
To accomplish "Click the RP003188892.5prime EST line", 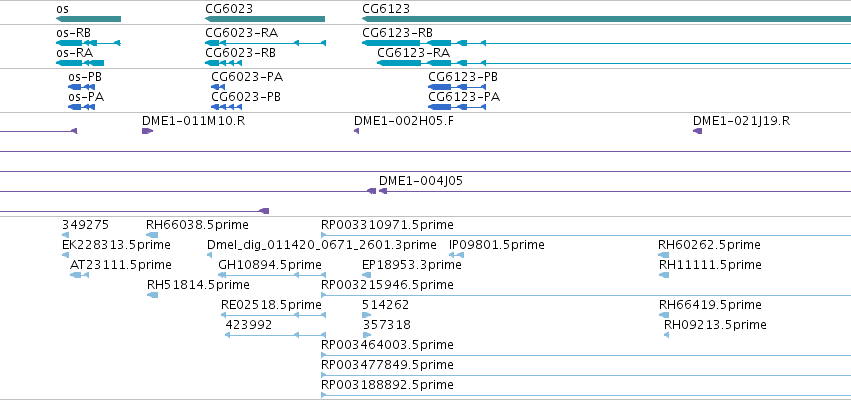I will point(586,395).
